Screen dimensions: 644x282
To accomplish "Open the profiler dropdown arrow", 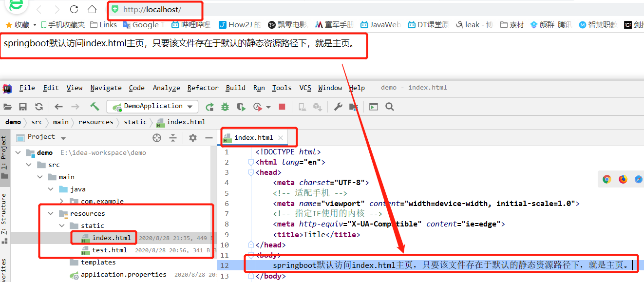I will (x=268, y=107).
